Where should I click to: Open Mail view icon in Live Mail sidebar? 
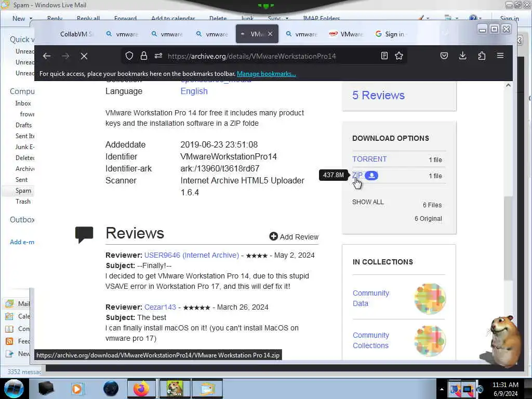click(9, 303)
